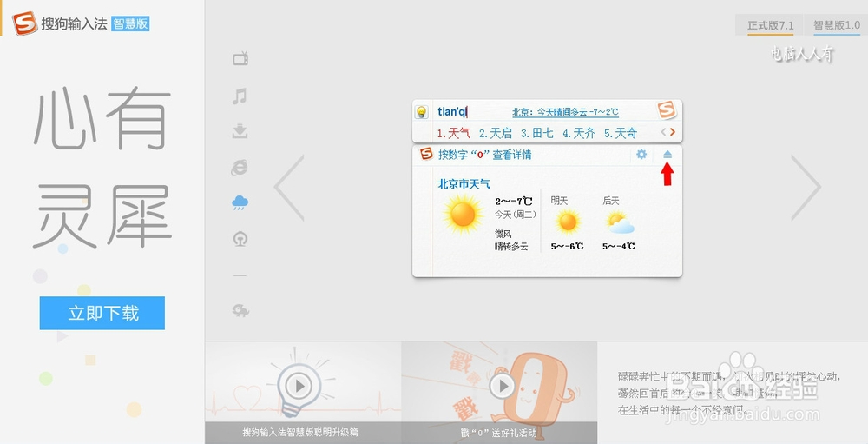The width and height of the screenshot is (868, 444).
Task: Collapse weather panel with up triangle
Action: 667,155
